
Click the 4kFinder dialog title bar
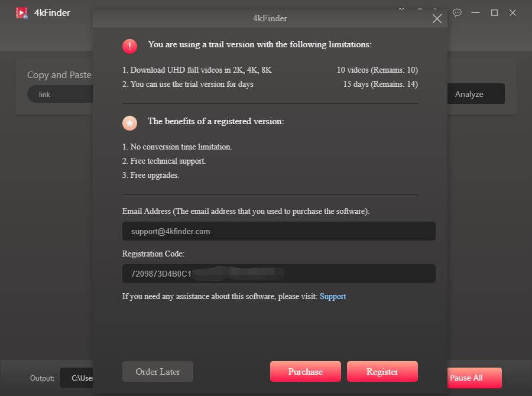click(270, 18)
